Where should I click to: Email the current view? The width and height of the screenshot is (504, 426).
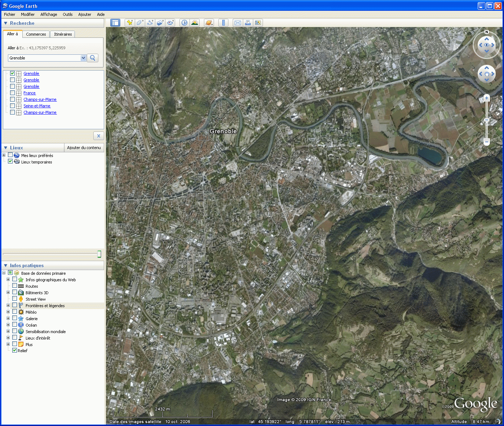pyautogui.click(x=237, y=23)
